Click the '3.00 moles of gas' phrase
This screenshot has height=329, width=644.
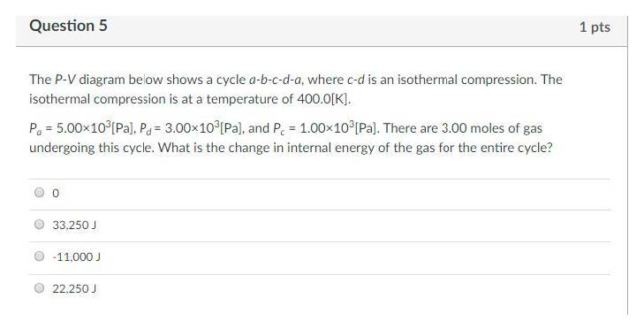coord(492,128)
